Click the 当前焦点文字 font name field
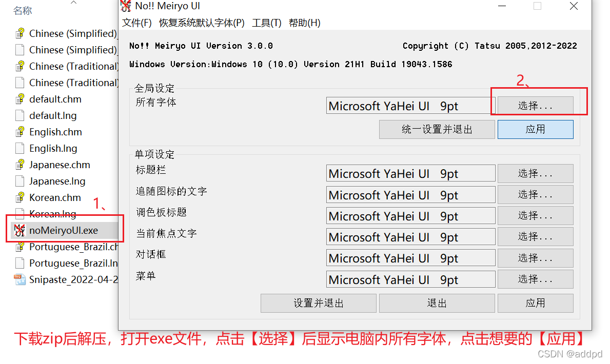The image size is (610, 364). click(x=410, y=237)
